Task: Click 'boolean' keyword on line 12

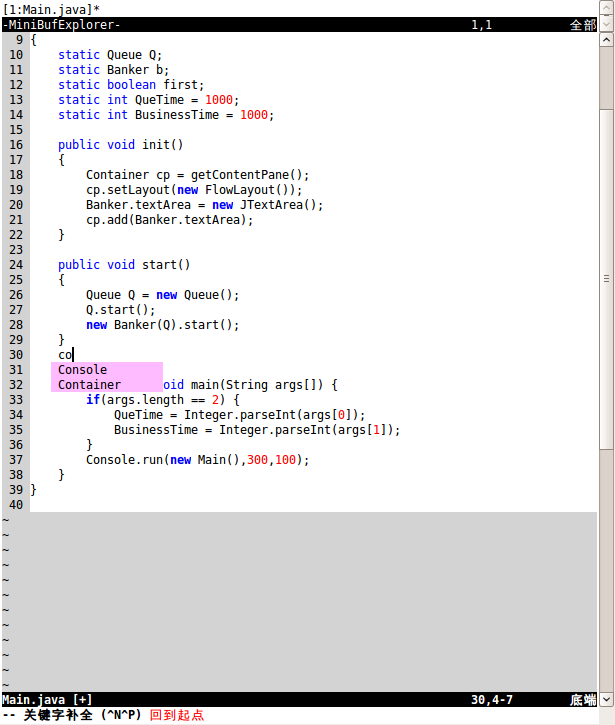Action: tap(131, 85)
